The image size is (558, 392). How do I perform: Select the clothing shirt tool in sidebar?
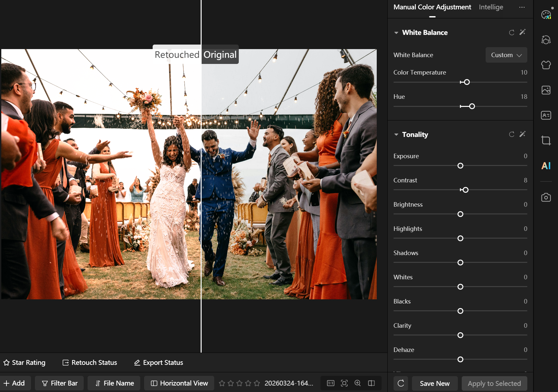click(546, 65)
